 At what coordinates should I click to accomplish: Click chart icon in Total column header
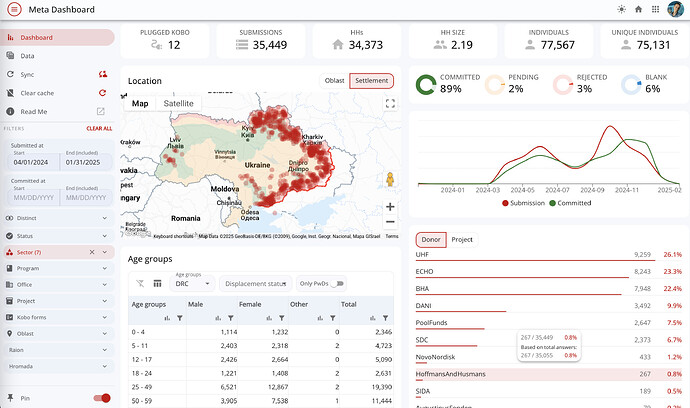coord(373,318)
